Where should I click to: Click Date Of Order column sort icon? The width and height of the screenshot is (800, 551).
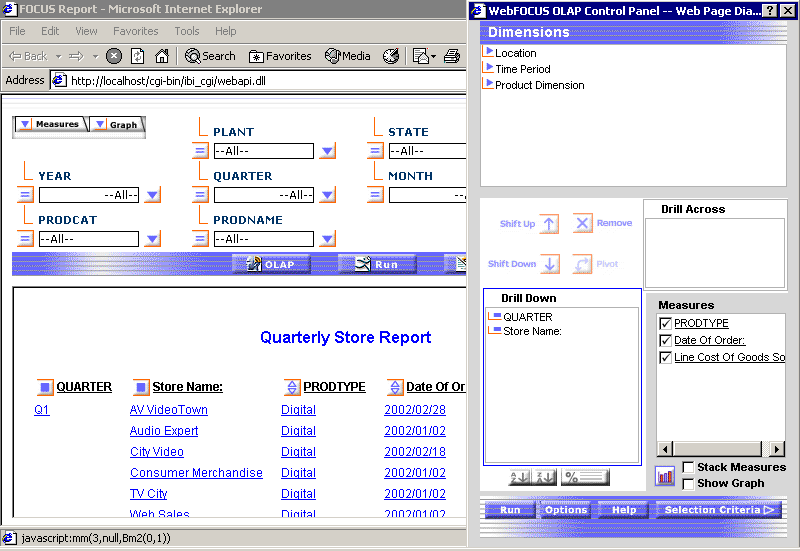point(395,388)
